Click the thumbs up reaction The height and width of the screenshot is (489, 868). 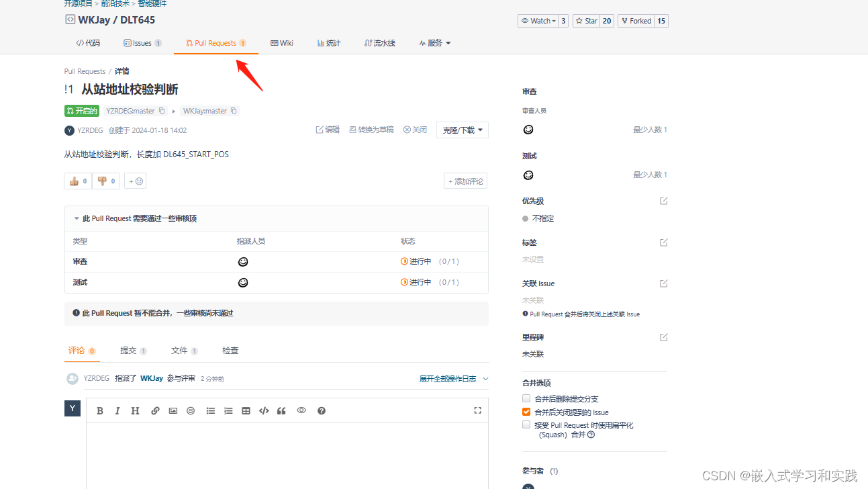click(x=78, y=181)
